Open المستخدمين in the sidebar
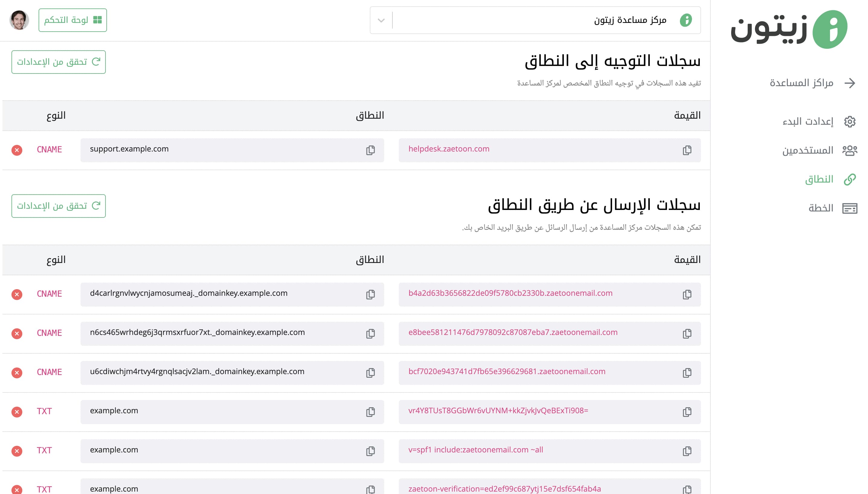Screen dimensions: 868x494 [819, 150]
